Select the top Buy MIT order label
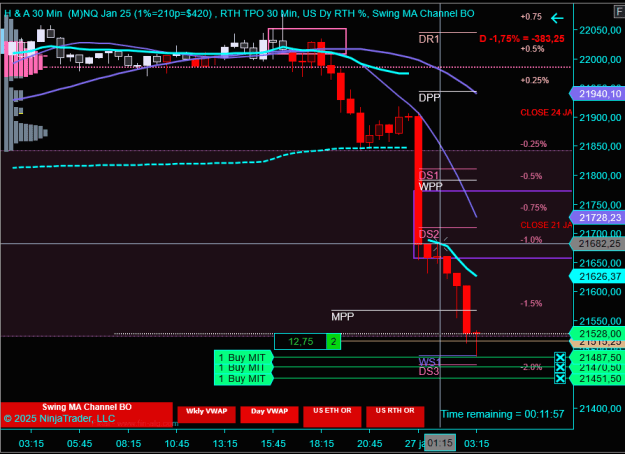This screenshot has width=625, height=454. (244, 357)
